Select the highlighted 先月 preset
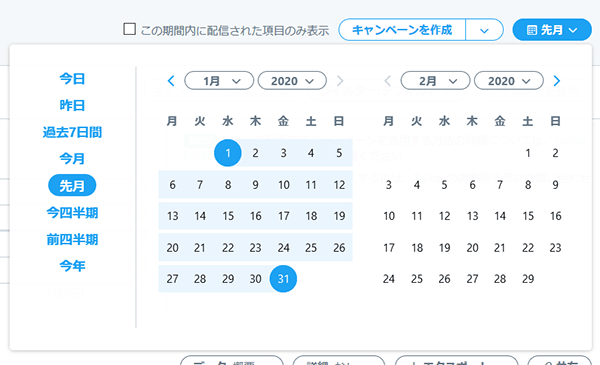 tap(72, 186)
